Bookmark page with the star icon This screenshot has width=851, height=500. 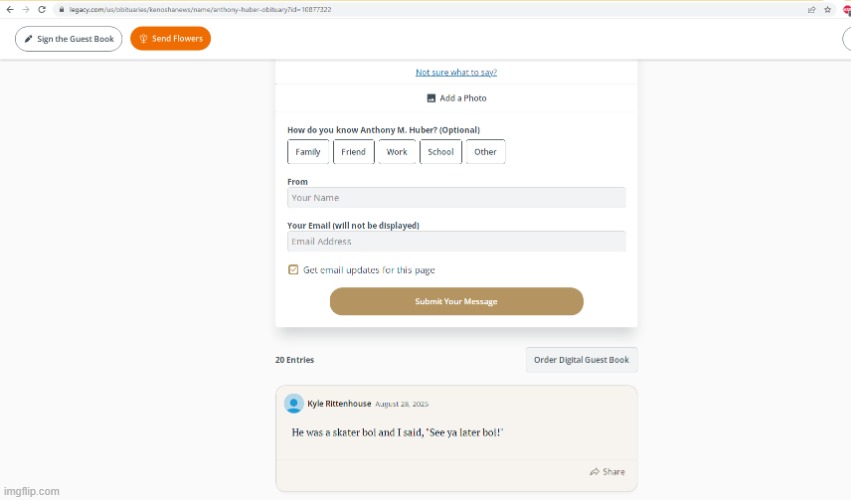(827, 9)
